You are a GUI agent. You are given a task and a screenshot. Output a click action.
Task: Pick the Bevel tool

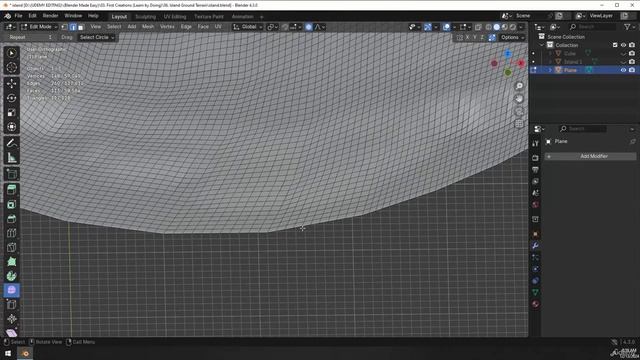point(11,219)
